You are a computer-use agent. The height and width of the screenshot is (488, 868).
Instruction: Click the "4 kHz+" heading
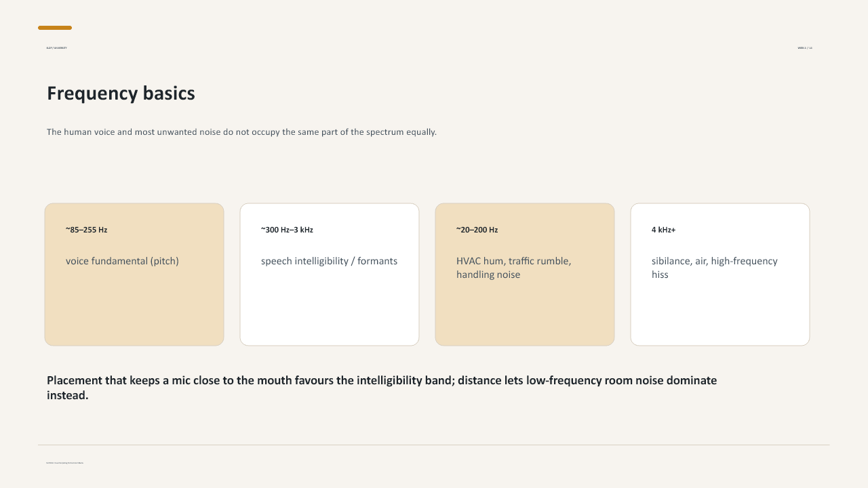(663, 230)
